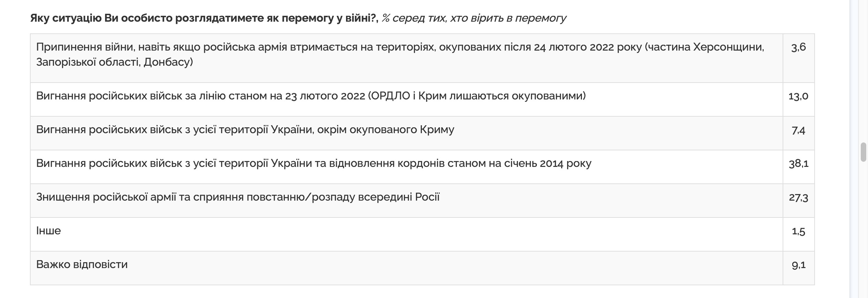Click the text Запорізької області, Донбасу) in first row
This screenshot has width=868, height=298.
114,62
